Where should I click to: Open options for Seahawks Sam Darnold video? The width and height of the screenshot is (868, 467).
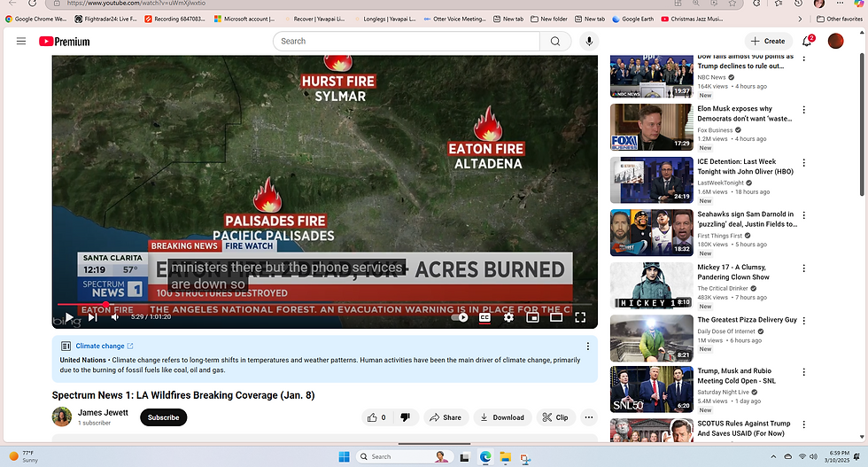(x=804, y=215)
